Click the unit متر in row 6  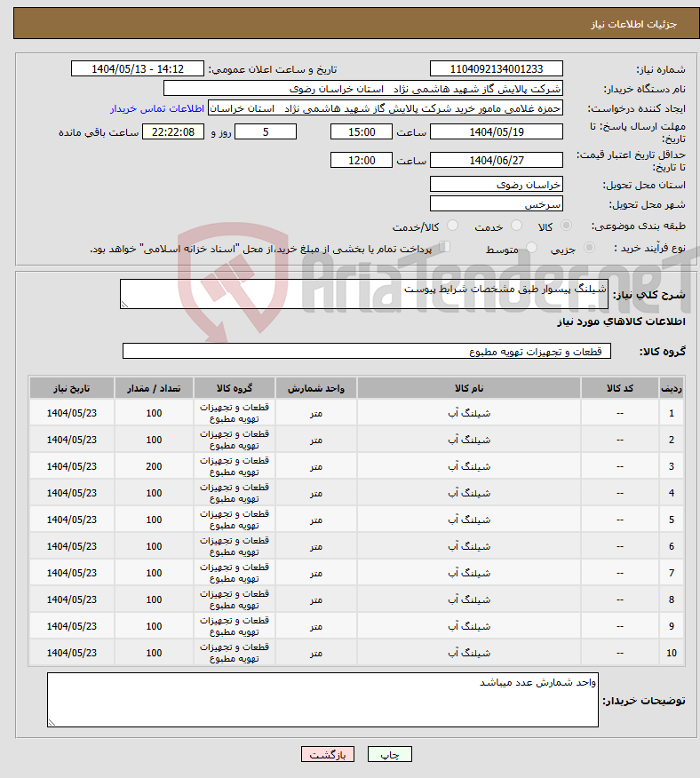click(x=316, y=546)
